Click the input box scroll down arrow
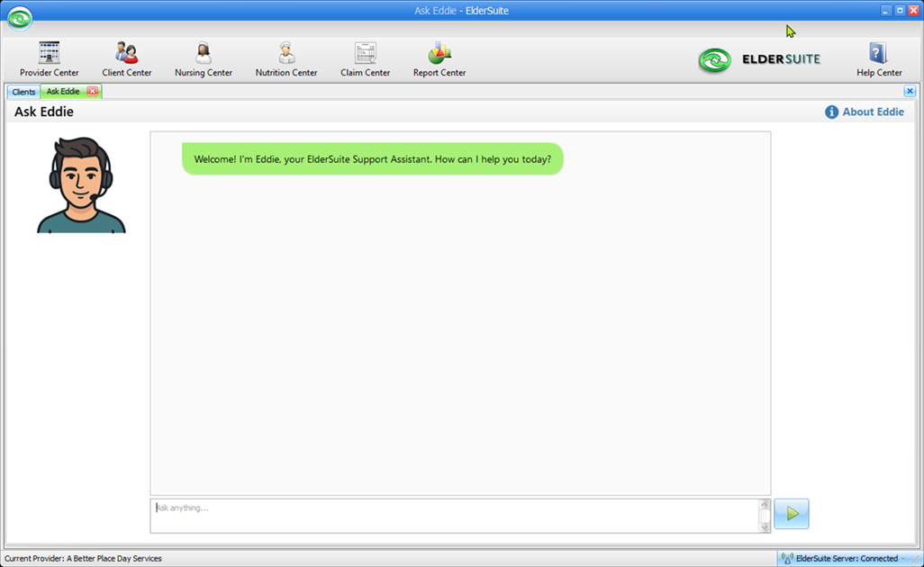Screen dimensions: 924x567 (x=765, y=527)
